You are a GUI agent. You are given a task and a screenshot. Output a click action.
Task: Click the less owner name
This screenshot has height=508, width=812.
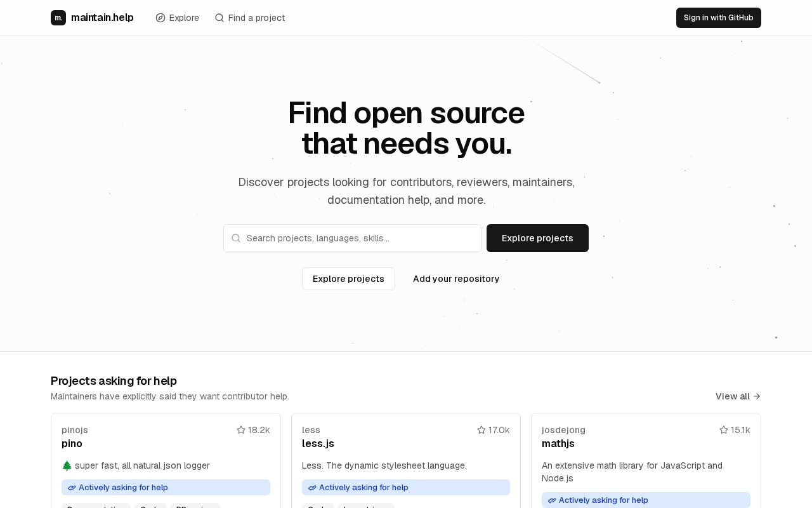click(311, 430)
